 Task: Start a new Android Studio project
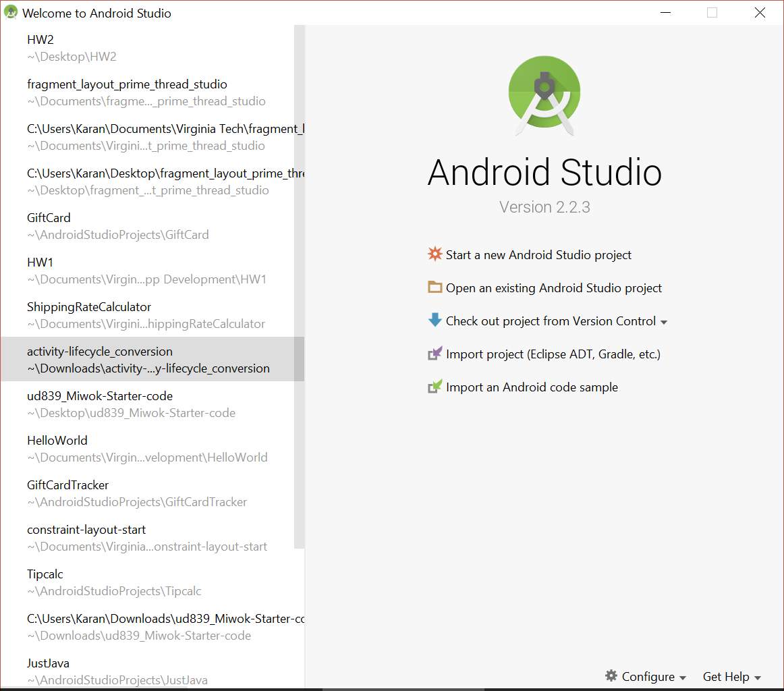[538, 255]
